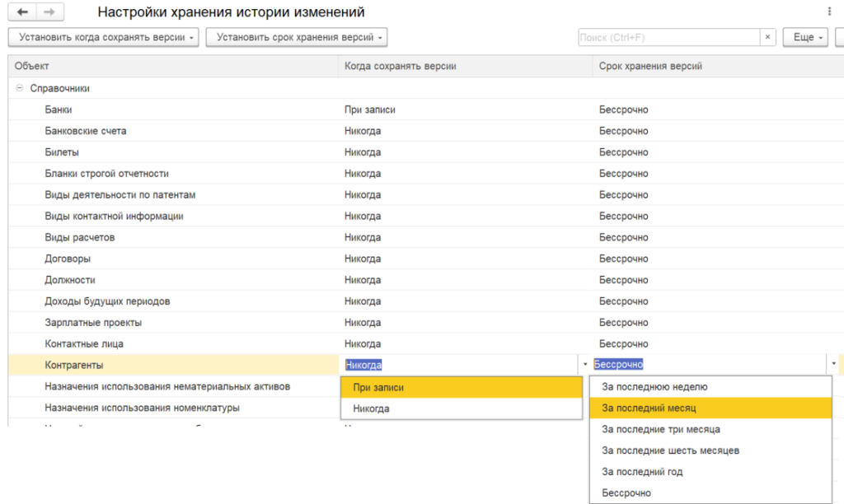Open the Еще menu button
844x504 pixels.
click(x=807, y=38)
